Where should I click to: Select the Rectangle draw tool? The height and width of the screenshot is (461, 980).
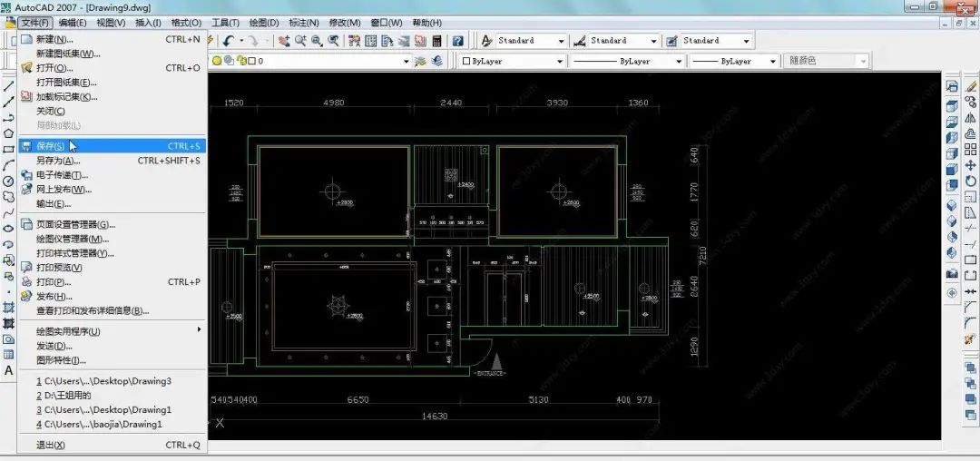pyautogui.click(x=9, y=150)
